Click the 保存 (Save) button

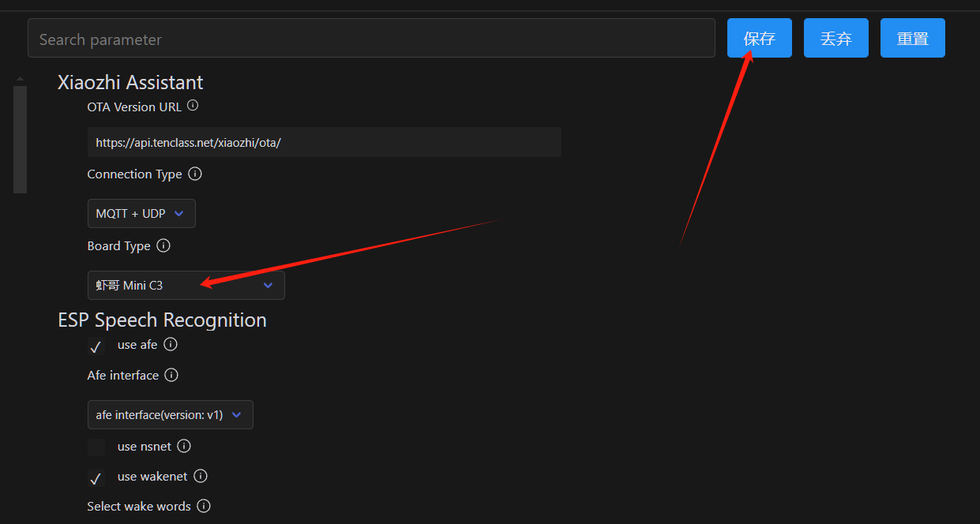(x=759, y=39)
